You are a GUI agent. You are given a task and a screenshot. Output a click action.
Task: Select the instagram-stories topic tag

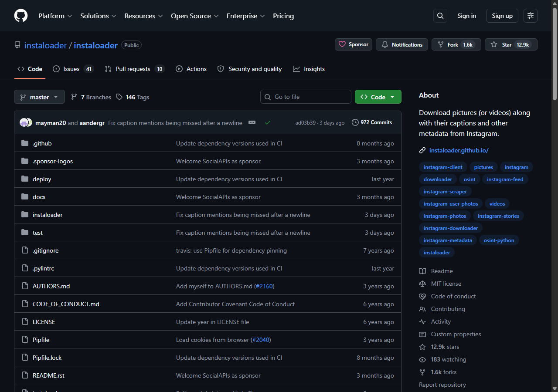[498, 216]
